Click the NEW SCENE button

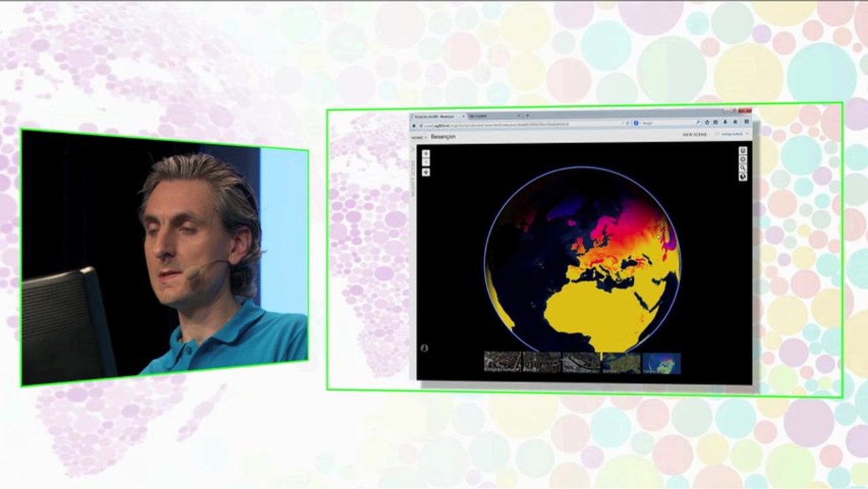tap(694, 135)
